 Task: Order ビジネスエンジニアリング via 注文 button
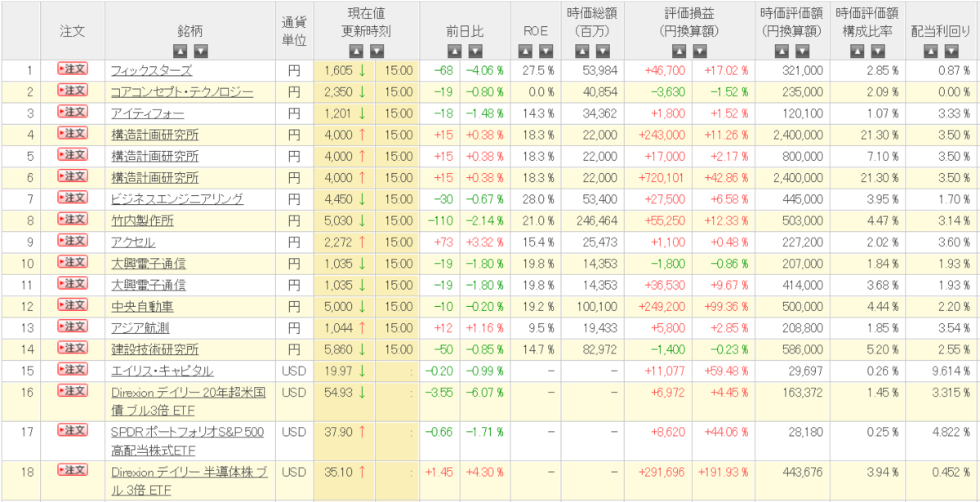[72, 198]
